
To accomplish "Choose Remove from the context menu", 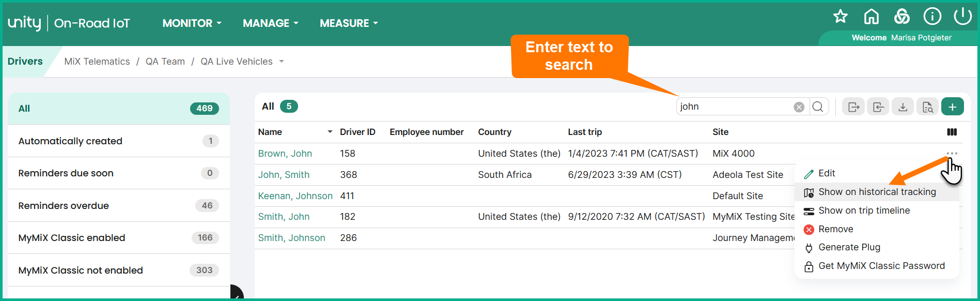I will [x=835, y=229].
